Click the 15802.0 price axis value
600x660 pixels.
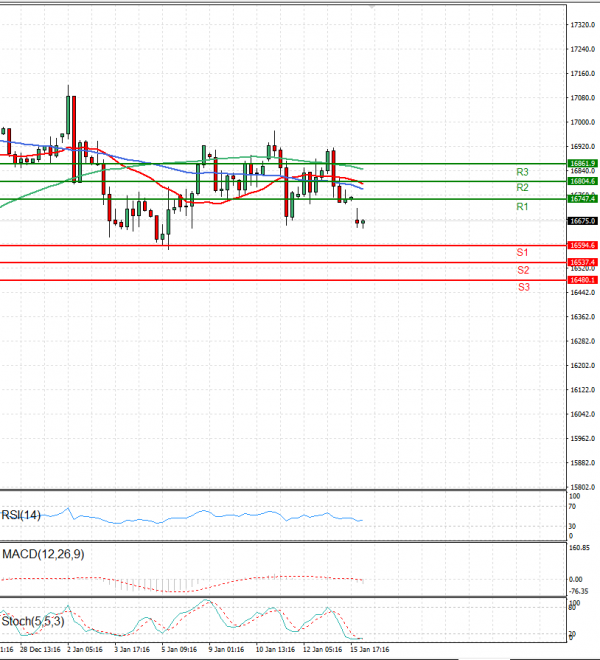[583, 487]
